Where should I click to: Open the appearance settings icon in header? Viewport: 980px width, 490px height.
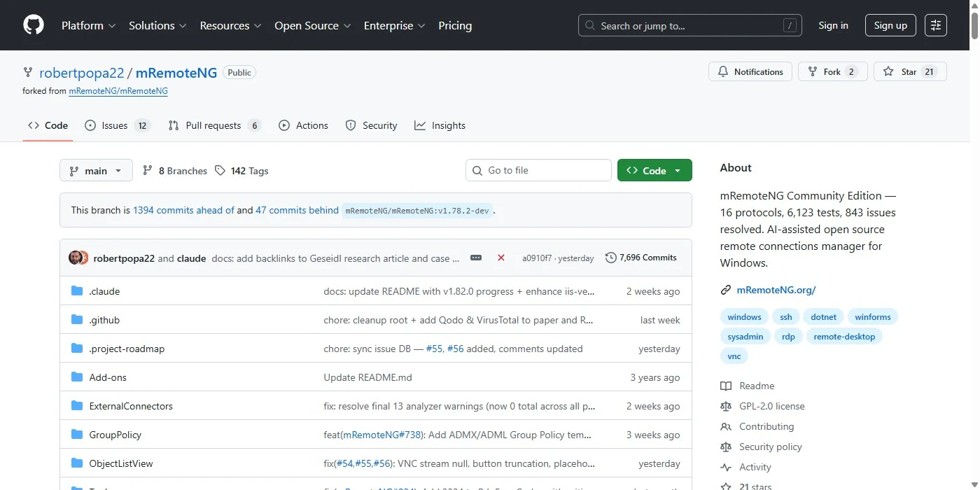tap(935, 25)
